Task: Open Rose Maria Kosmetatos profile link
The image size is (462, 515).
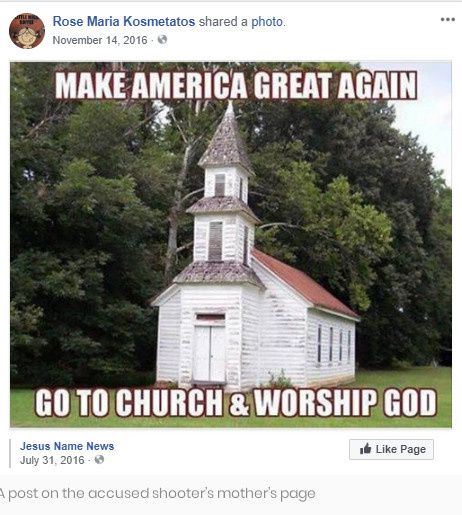Action: [124, 22]
